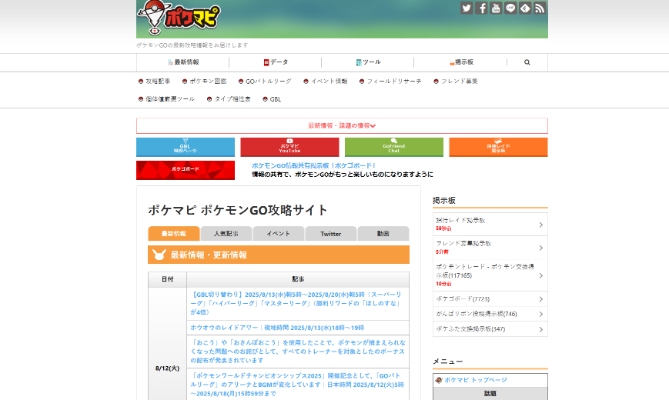Open the YouTube icon in the header
669x400 pixels.
coord(496,8)
